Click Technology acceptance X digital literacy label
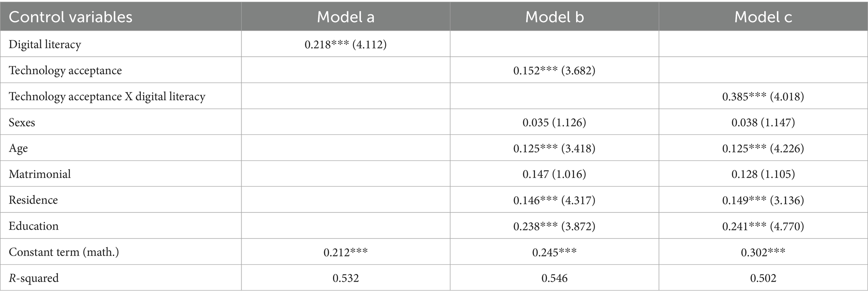 [107, 97]
